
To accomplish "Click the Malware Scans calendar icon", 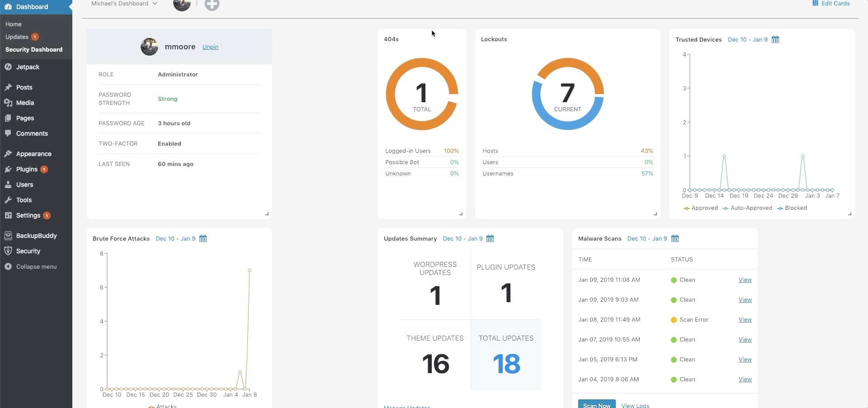I will click(x=675, y=239).
